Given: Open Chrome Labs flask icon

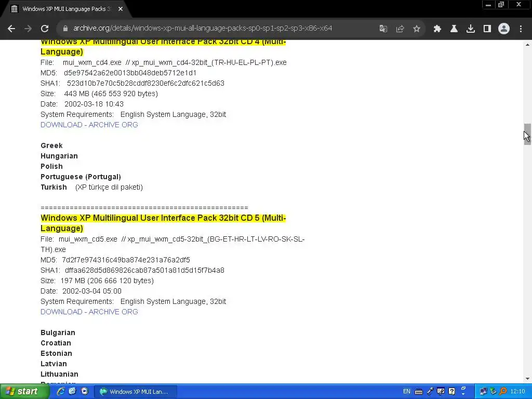Looking at the screenshot, I should click(x=454, y=29).
